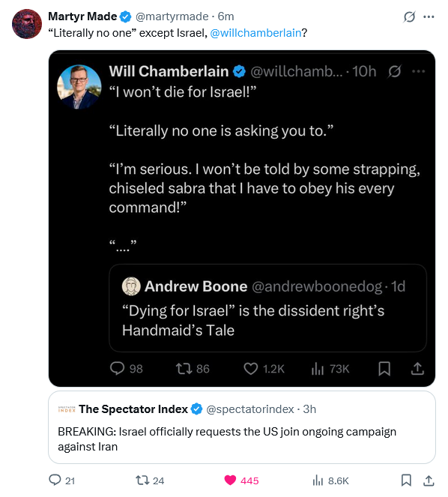Retweet the Martyr Made post
The height and width of the screenshot is (497, 448).
pos(142,480)
